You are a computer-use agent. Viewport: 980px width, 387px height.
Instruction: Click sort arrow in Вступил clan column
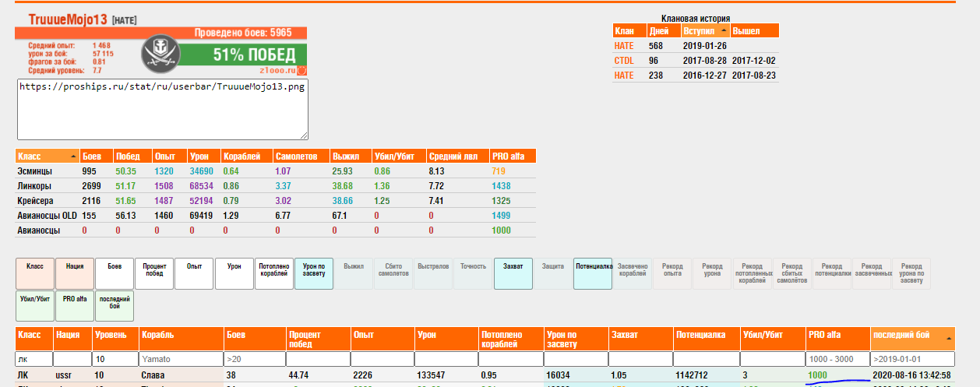tap(724, 31)
